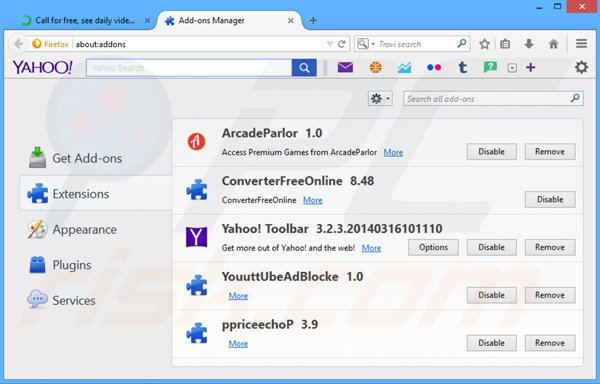Image resolution: width=600 pixels, height=384 pixels.
Task: Click More link for ppriceechoP
Action: [x=238, y=343]
